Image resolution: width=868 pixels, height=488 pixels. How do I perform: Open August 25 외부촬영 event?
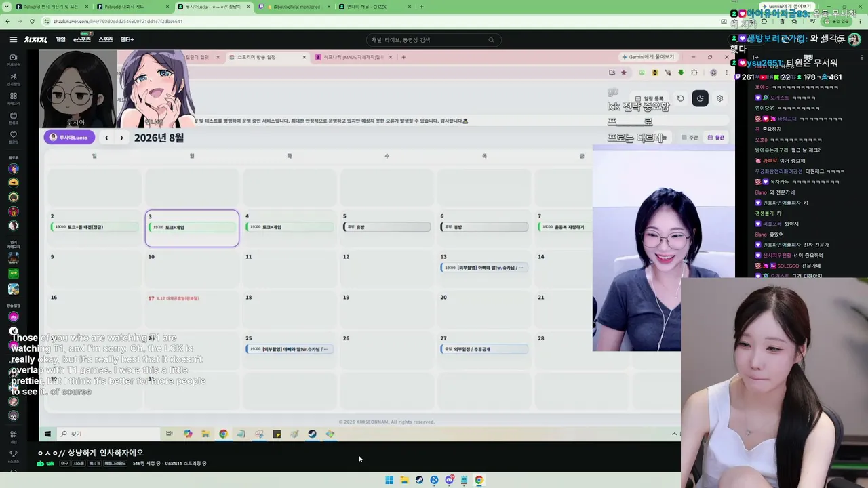point(290,349)
